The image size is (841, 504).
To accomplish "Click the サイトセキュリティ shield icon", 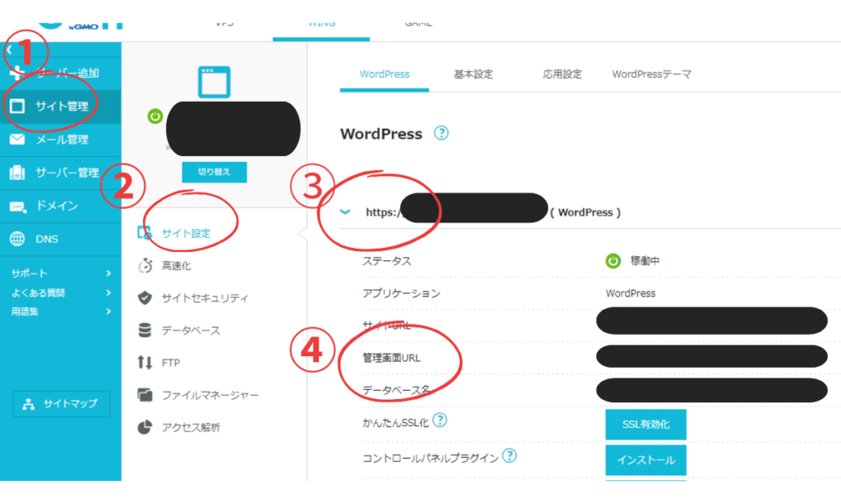I will [x=145, y=298].
